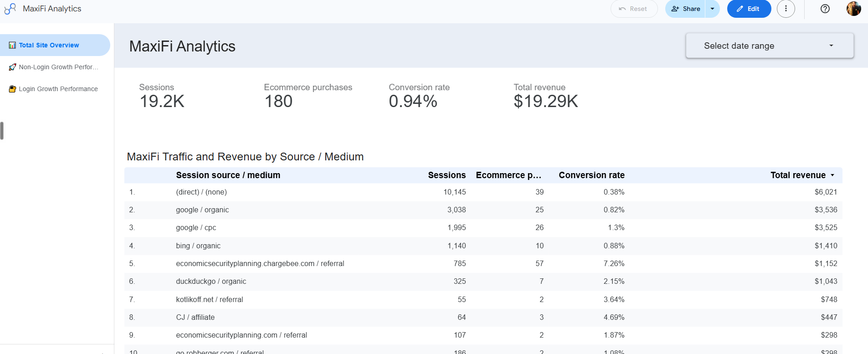This screenshot has height=354, width=868.
Task: Open the help question mark icon
Action: click(x=825, y=9)
